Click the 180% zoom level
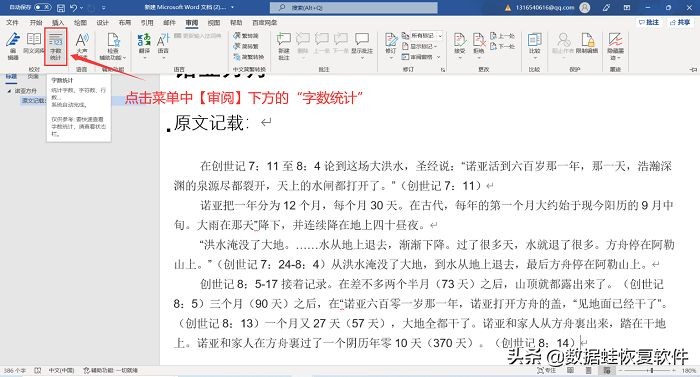This screenshot has width=700, height=377. 689,371
